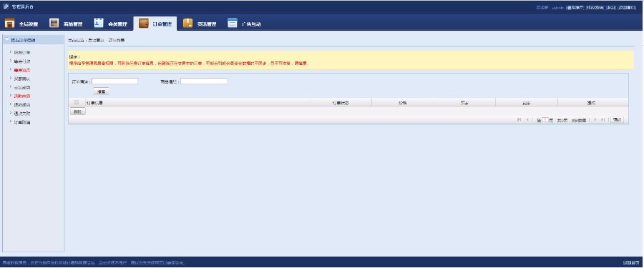Open 买家确认 in the sidebar
Screen dimensions: 644x268
point(21,79)
